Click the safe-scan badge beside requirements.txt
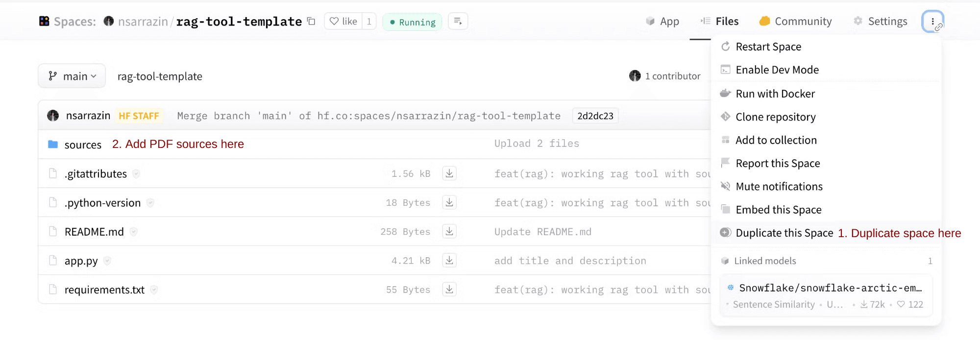 click(154, 290)
